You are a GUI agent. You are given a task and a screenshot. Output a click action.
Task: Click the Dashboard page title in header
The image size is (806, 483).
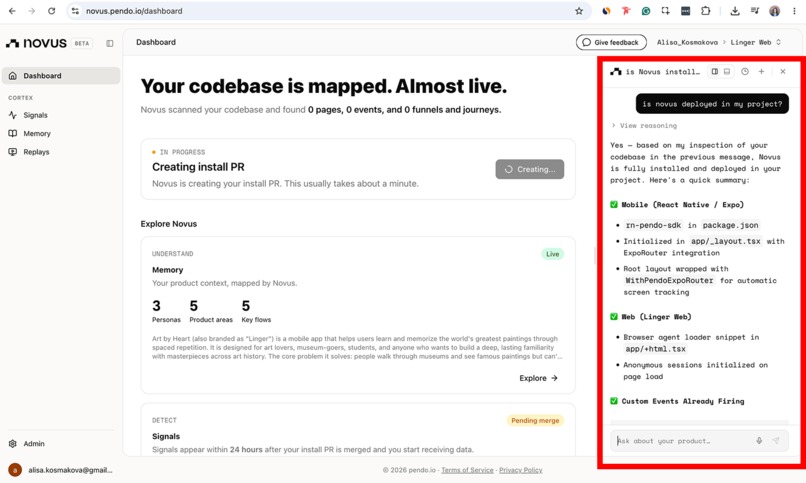point(156,42)
